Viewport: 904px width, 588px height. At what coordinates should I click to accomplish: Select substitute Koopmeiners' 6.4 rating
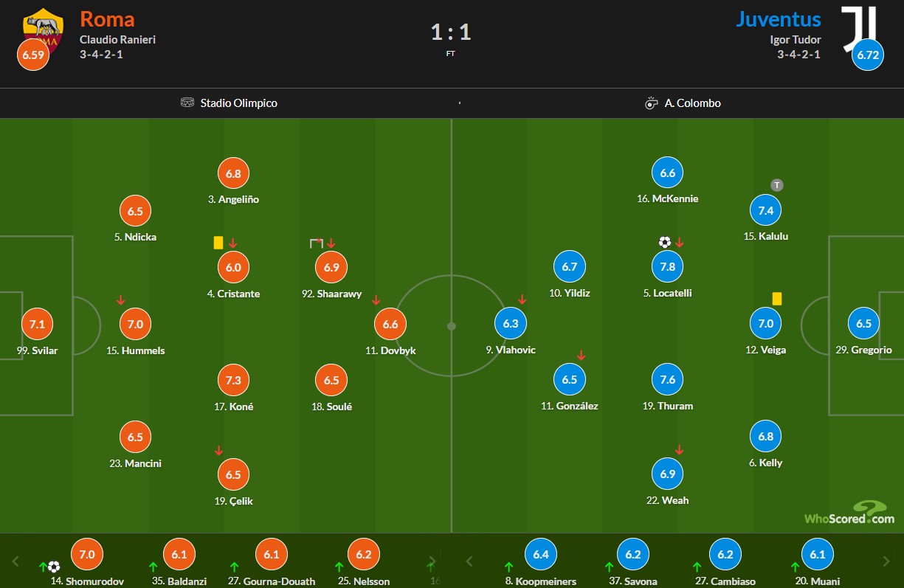[x=541, y=554]
